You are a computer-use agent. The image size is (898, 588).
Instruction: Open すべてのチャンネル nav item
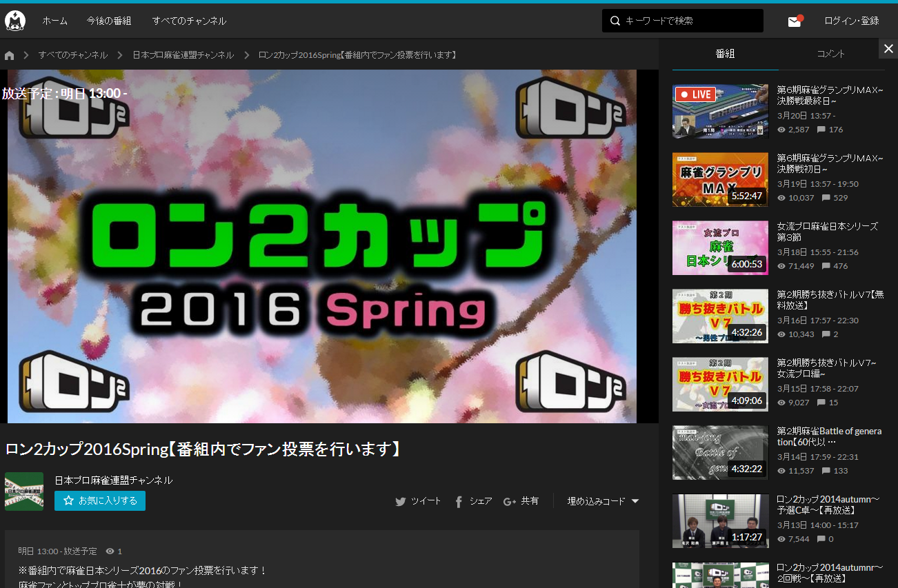(x=189, y=21)
